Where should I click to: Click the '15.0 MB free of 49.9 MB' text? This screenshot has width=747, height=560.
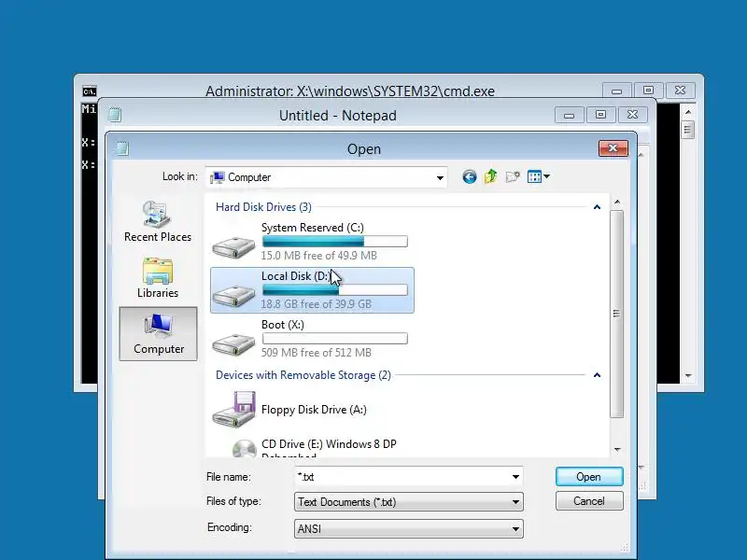(x=318, y=256)
